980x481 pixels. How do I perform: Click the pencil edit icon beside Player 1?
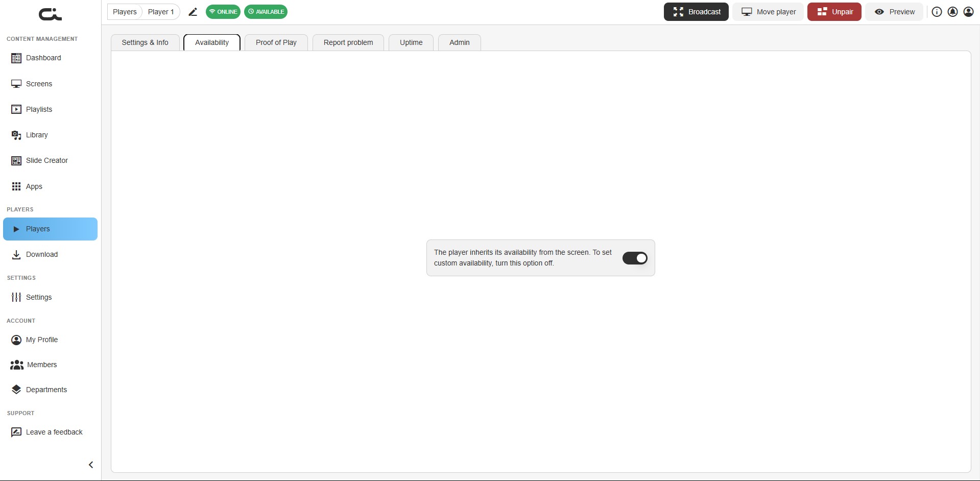coord(193,12)
